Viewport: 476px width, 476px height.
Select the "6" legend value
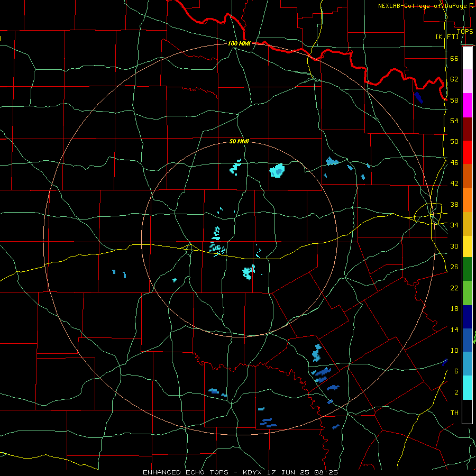(456, 371)
